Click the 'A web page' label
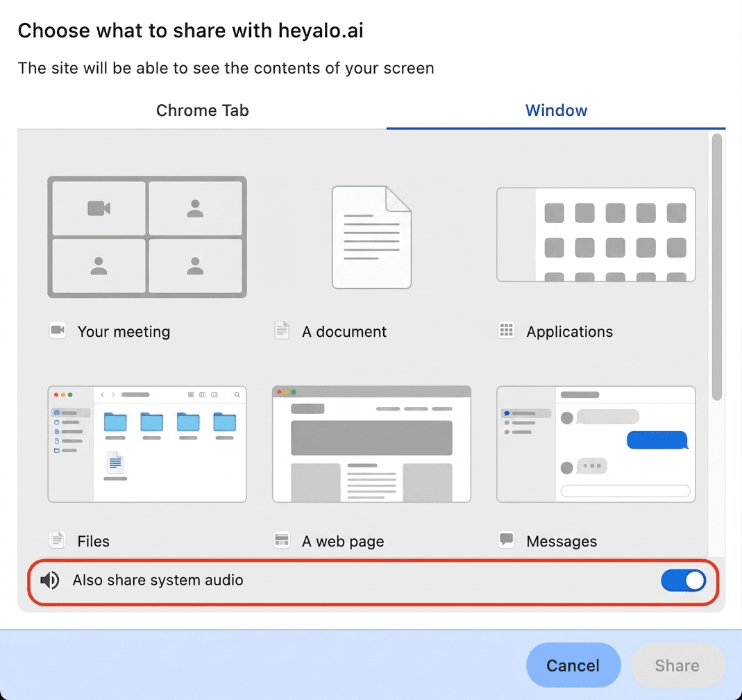This screenshot has height=700, width=742. click(343, 541)
